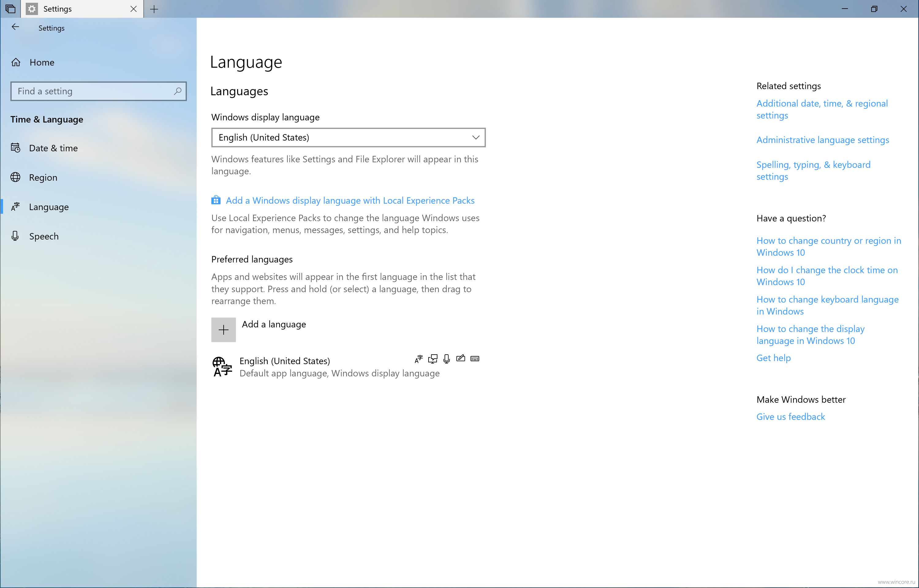The image size is (919, 588).
Task: Click the Time & Language heading
Action: 47,119
